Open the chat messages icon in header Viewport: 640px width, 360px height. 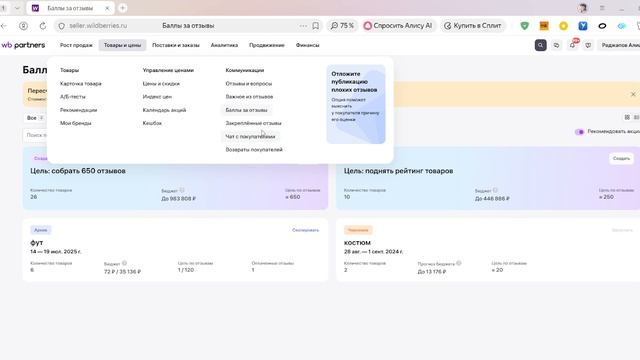click(x=556, y=45)
